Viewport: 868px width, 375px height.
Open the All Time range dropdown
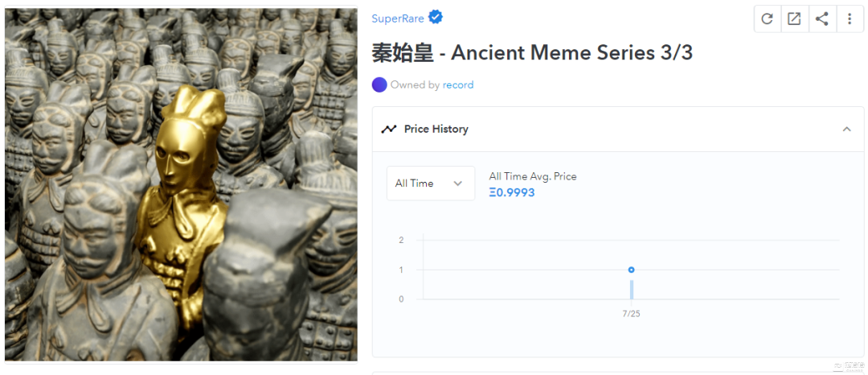(x=431, y=183)
